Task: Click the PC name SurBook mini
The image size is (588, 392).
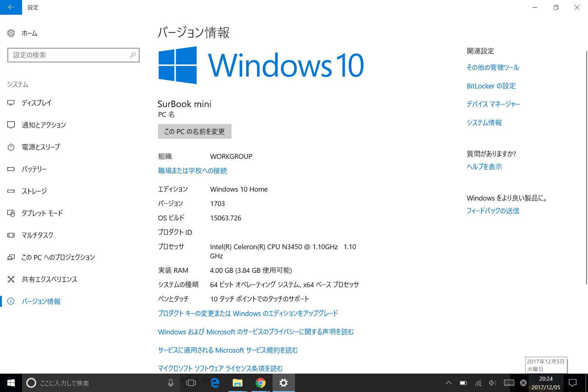Action: point(184,104)
